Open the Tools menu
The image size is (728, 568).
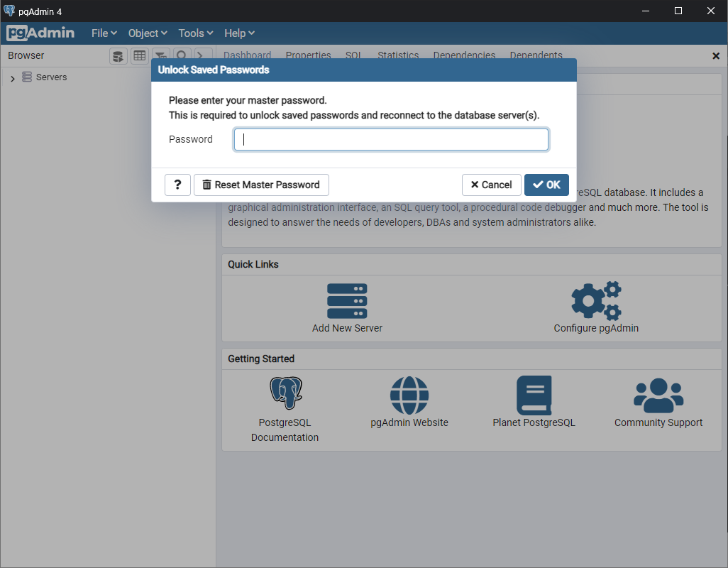[x=195, y=33]
